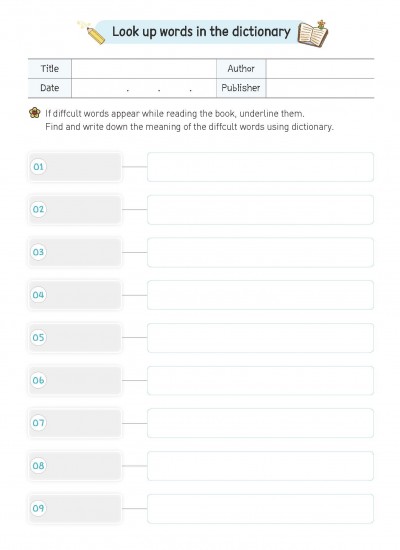Select the 09 number badge
Screen dimensions: 400x550
38,508
